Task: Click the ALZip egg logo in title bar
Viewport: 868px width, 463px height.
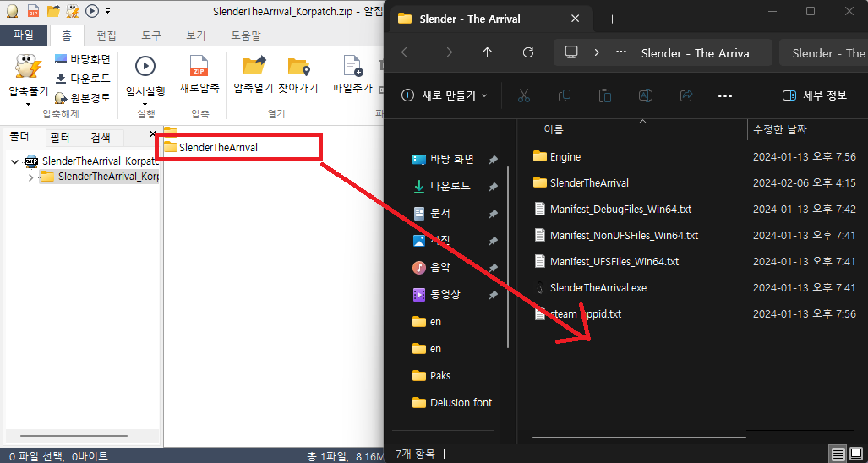Action: [x=12, y=10]
